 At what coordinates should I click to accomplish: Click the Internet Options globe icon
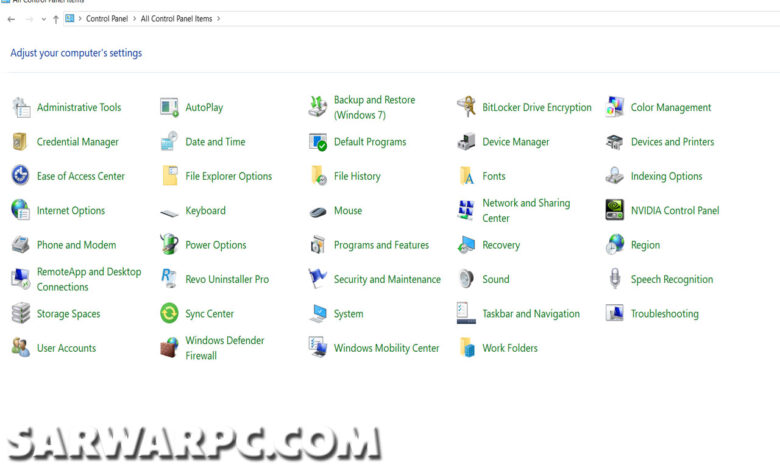pos(20,210)
